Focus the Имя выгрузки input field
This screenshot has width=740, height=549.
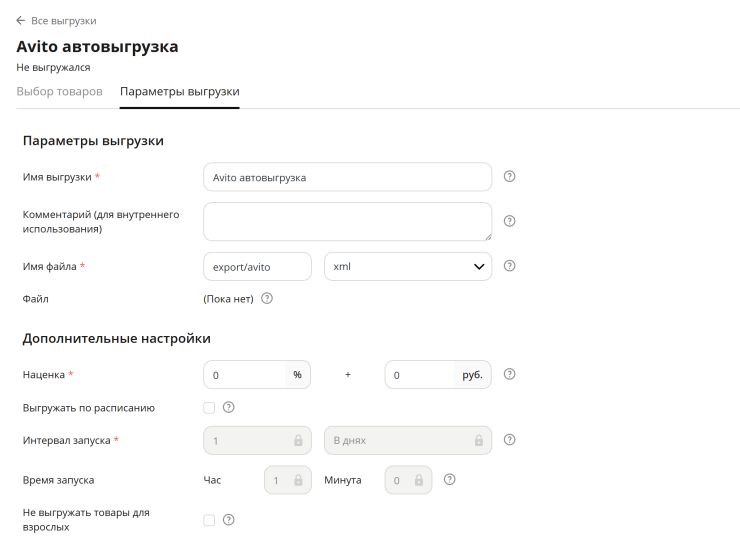coord(347,177)
